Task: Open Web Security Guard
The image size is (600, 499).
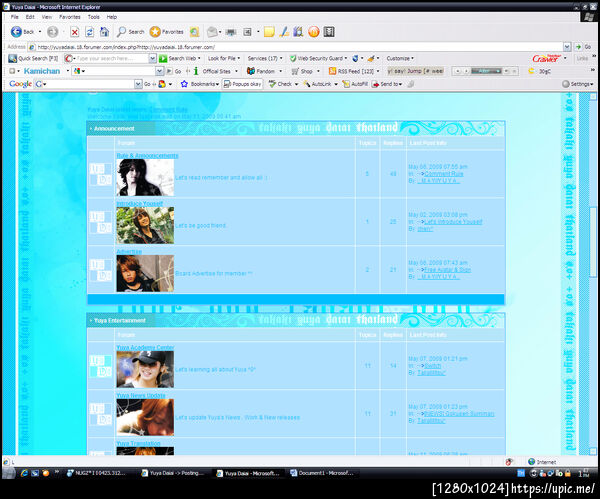Action: tap(318, 58)
